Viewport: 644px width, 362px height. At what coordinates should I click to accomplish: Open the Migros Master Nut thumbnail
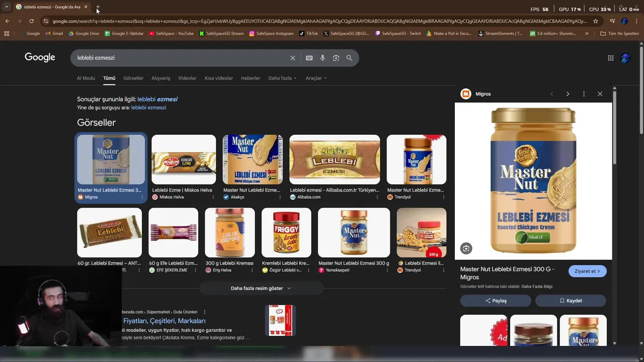[111, 159]
